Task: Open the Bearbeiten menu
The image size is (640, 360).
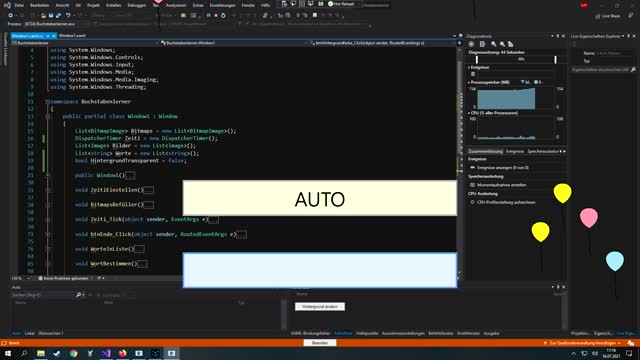Action: tap(40, 5)
